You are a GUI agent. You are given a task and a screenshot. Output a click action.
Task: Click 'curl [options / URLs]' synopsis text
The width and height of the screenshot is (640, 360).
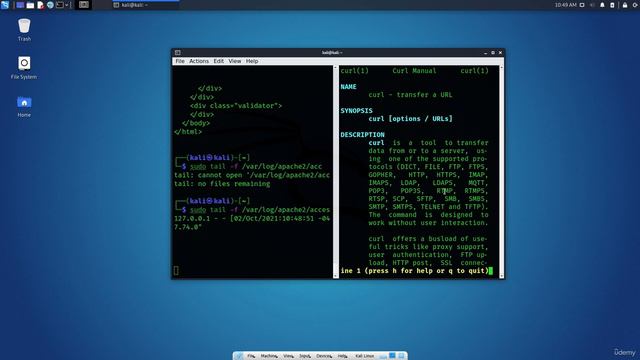[x=410, y=119]
